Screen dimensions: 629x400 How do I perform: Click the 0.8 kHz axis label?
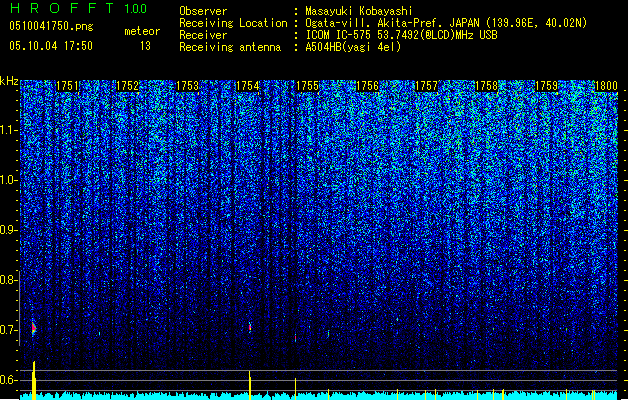8,280
